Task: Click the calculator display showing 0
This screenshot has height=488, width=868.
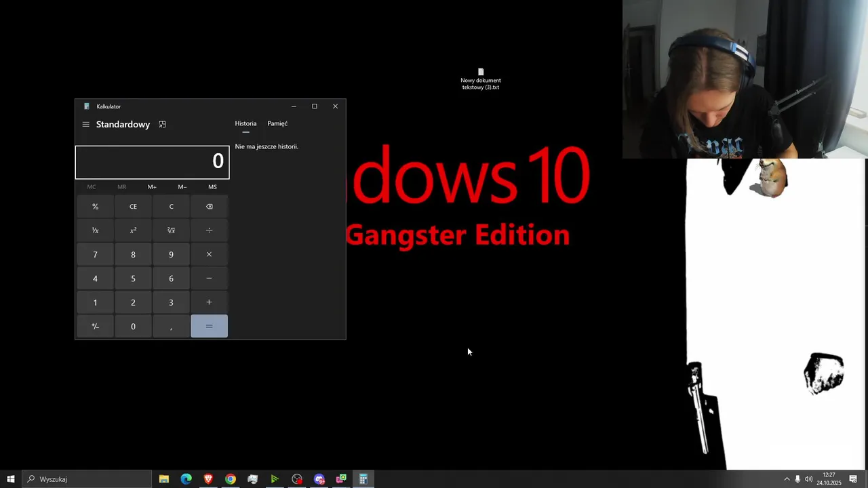Action: tap(152, 162)
